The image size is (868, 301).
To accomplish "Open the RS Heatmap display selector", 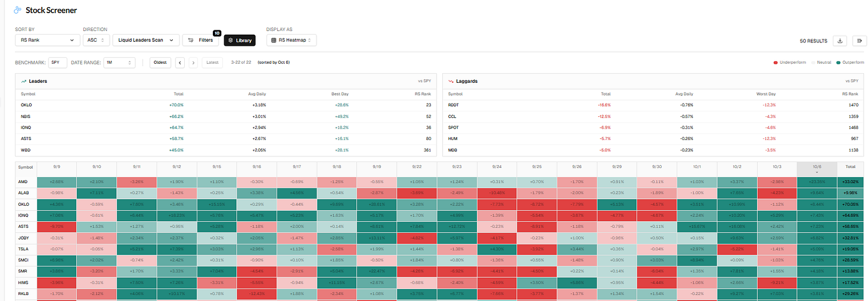I will pos(292,40).
